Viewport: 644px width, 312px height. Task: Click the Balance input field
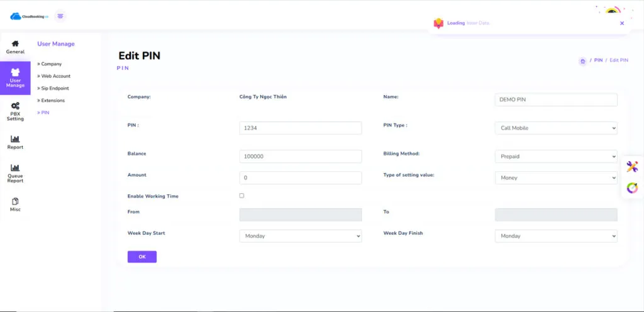pyautogui.click(x=301, y=157)
